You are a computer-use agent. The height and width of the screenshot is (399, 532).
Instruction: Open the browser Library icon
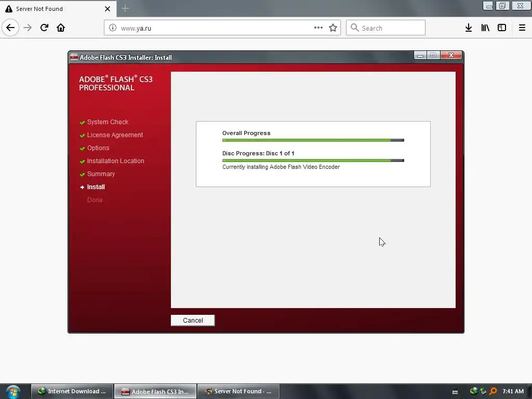[485, 28]
